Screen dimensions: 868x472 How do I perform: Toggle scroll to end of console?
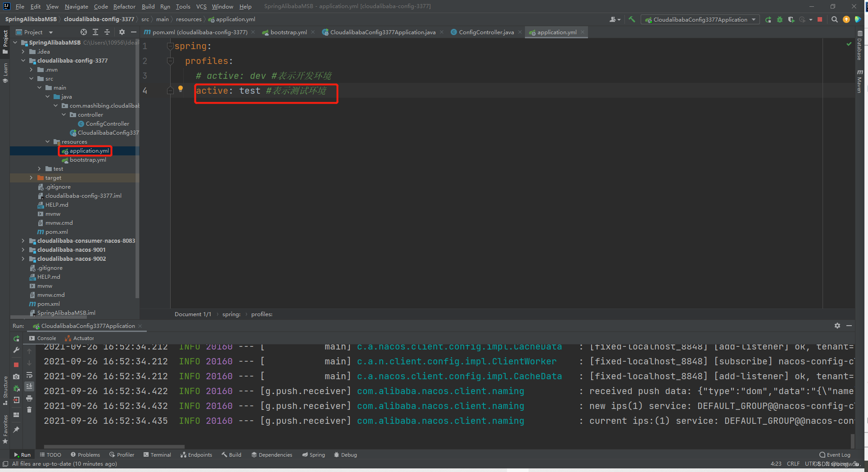[29, 386]
